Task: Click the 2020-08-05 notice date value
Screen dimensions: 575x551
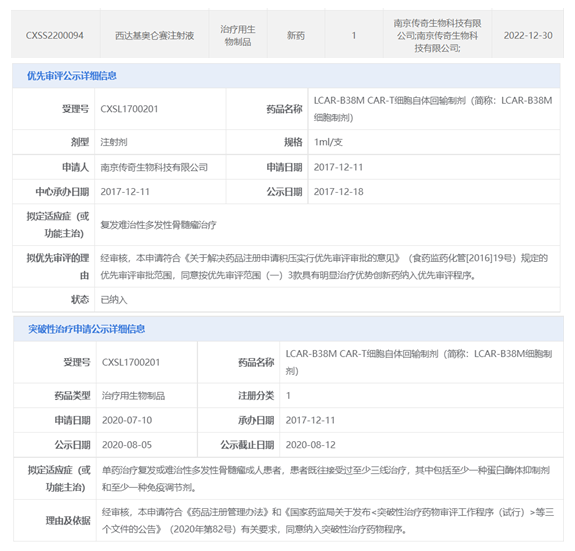Action: 127,445
